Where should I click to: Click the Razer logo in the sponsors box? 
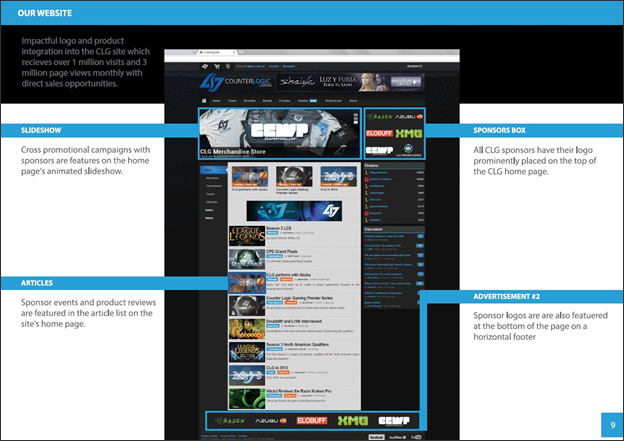pyautogui.click(x=380, y=117)
